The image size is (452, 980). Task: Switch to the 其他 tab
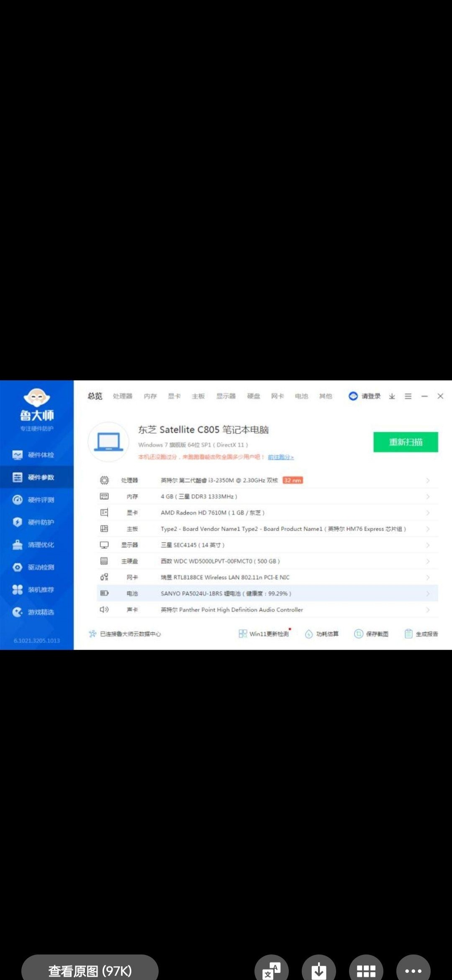(x=326, y=396)
